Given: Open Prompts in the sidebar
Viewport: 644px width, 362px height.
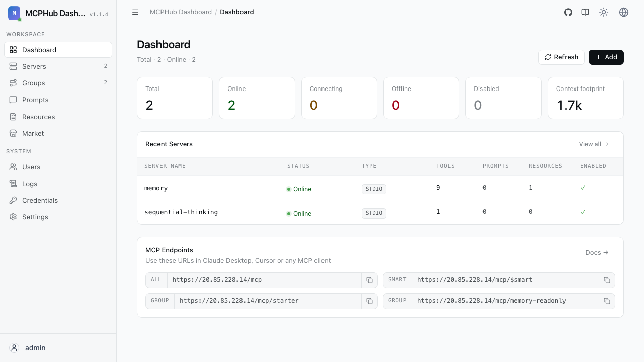Looking at the screenshot, I should (58, 100).
